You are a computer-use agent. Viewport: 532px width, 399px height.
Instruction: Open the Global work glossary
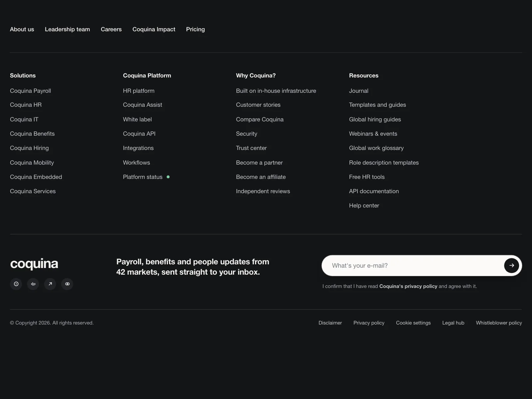[x=376, y=148]
